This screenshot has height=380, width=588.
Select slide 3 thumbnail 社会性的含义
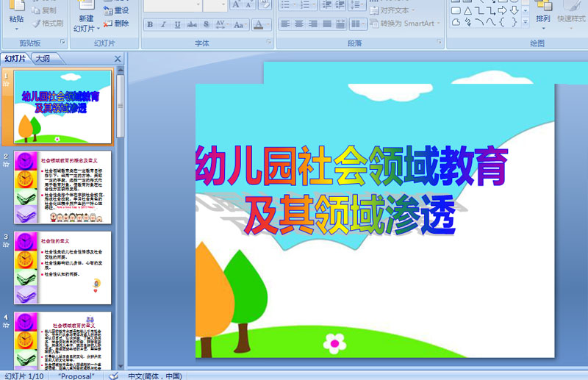click(x=62, y=268)
